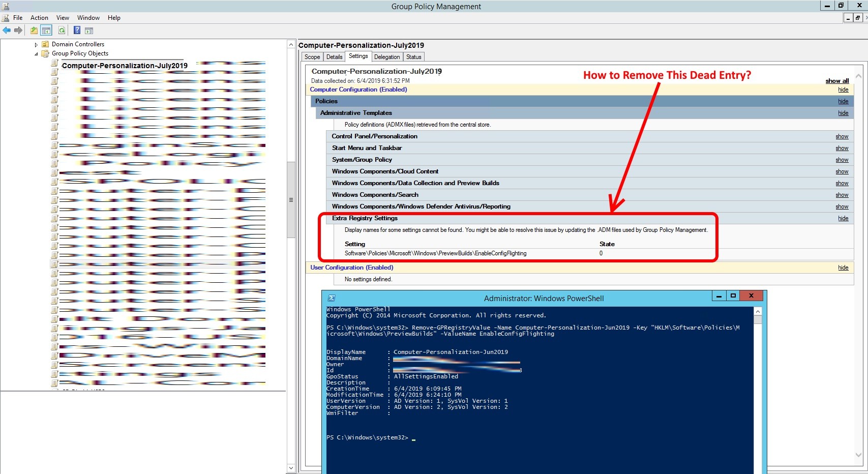Expand the Domain Controllers tree node
This screenshot has width=868, height=474.
36,45
